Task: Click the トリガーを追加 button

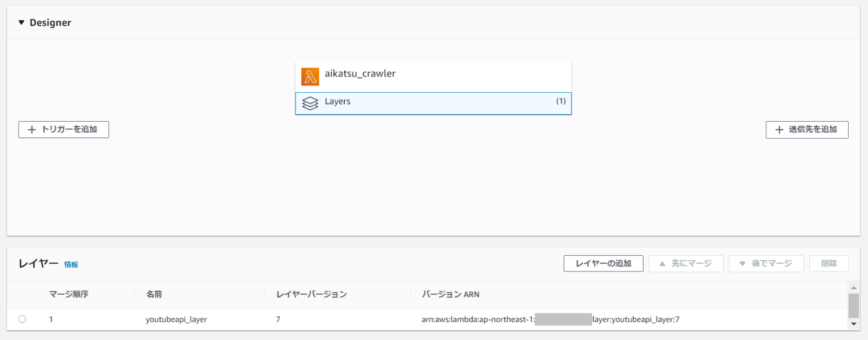Action: tap(64, 130)
